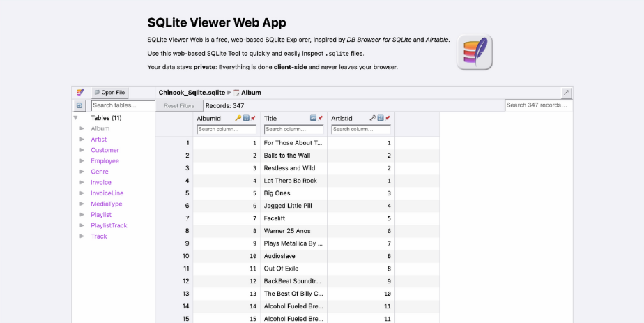The image size is (644, 323).
Task: Click the SQLite Viewer logo in the toolbar
Action: (x=80, y=93)
